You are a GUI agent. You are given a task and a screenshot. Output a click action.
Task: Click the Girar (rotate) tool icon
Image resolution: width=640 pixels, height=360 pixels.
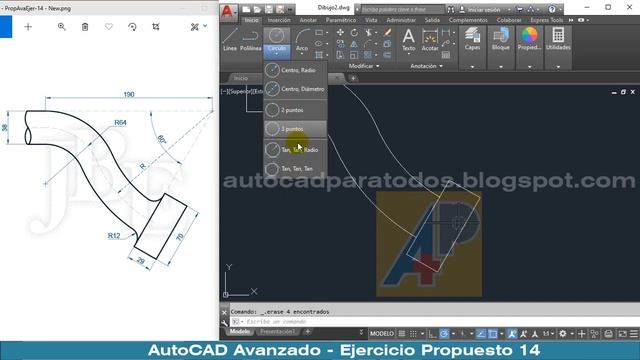coord(354,32)
